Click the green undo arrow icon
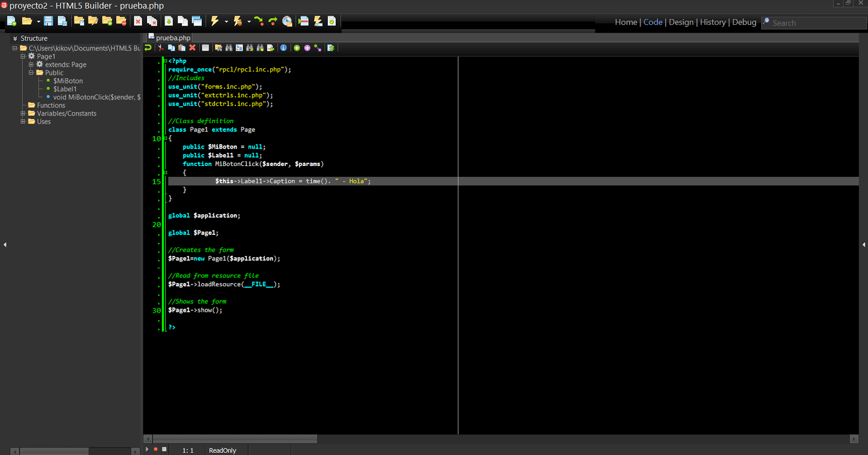Viewport: 868px width, 455px height. point(148,48)
